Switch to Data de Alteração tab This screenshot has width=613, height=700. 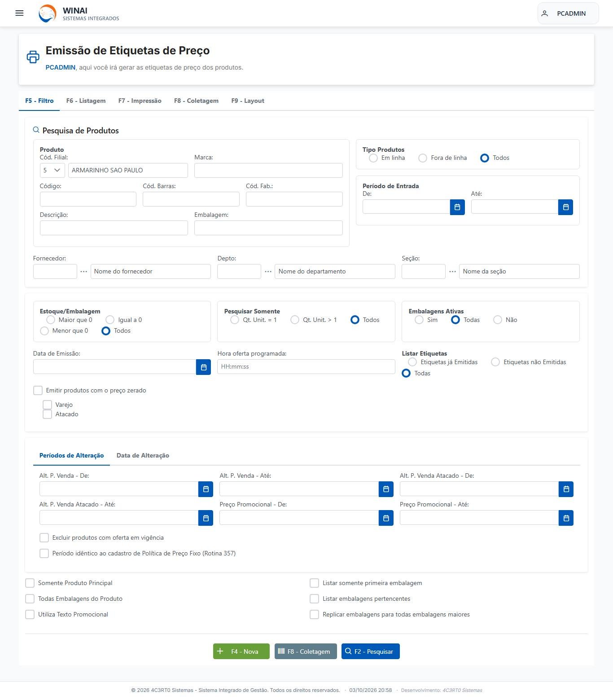[143, 455]
